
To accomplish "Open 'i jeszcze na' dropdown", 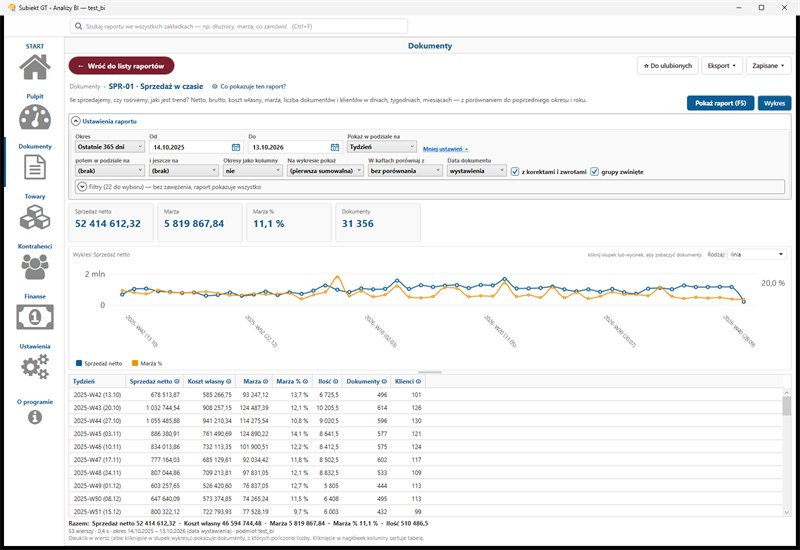I will coord(184,171).
